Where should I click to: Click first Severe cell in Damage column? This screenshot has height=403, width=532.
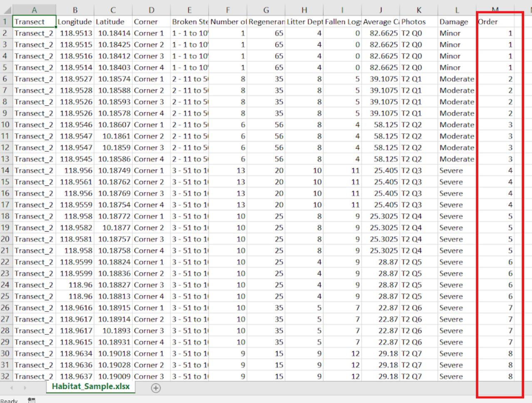pos(457,171)
